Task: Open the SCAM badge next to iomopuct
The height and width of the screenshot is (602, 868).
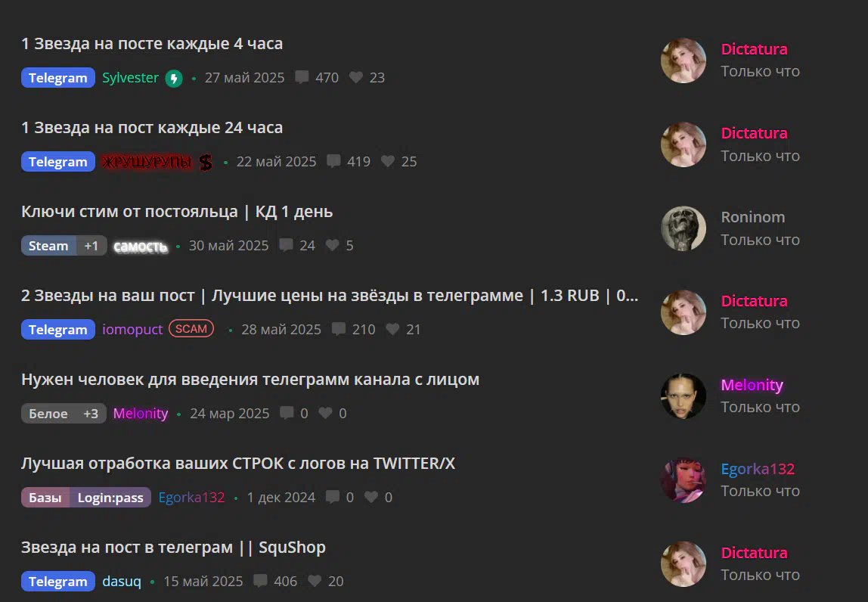Action: (x=191, y=328)
